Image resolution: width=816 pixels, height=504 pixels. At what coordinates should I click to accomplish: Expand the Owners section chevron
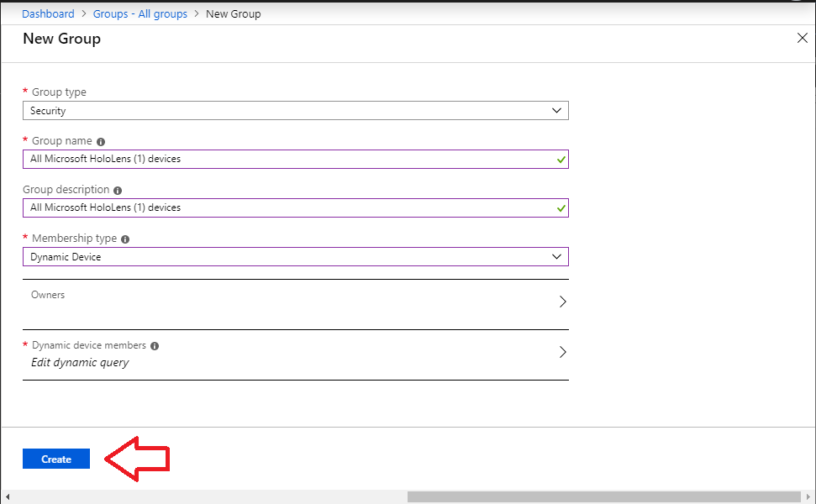tap(562, 302)
